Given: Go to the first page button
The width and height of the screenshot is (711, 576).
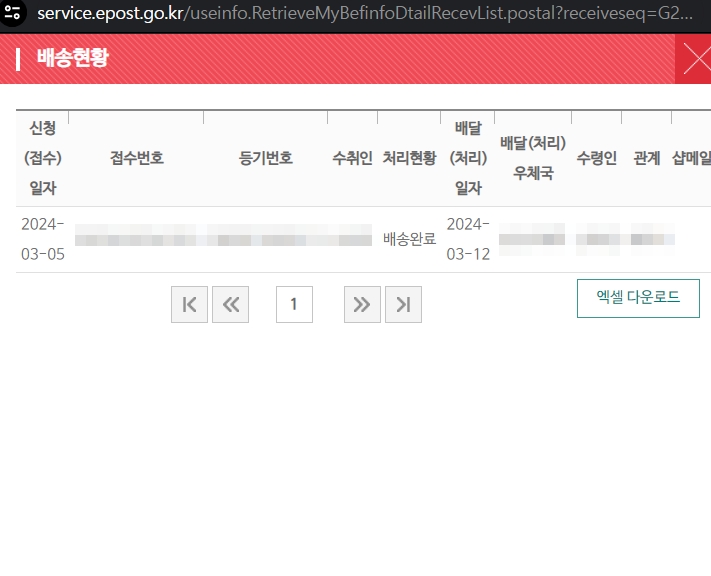Looking at the screenshot, I should pyautogui.click(x=189, y=304).
